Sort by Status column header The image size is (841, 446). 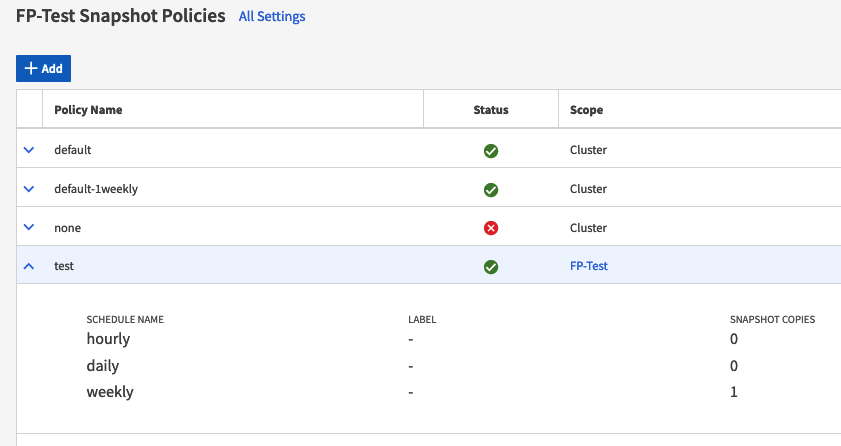coord(490,110)
